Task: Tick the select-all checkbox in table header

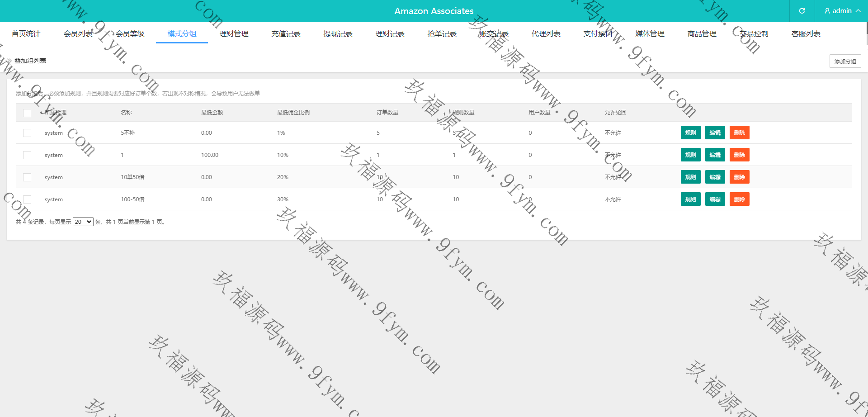Action: (x=27, y=113)
